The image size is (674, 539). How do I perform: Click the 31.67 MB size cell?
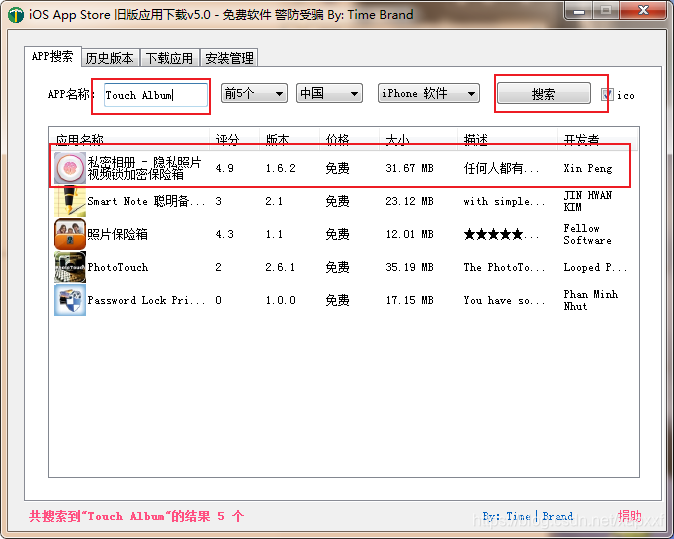[x=409, y=168]
